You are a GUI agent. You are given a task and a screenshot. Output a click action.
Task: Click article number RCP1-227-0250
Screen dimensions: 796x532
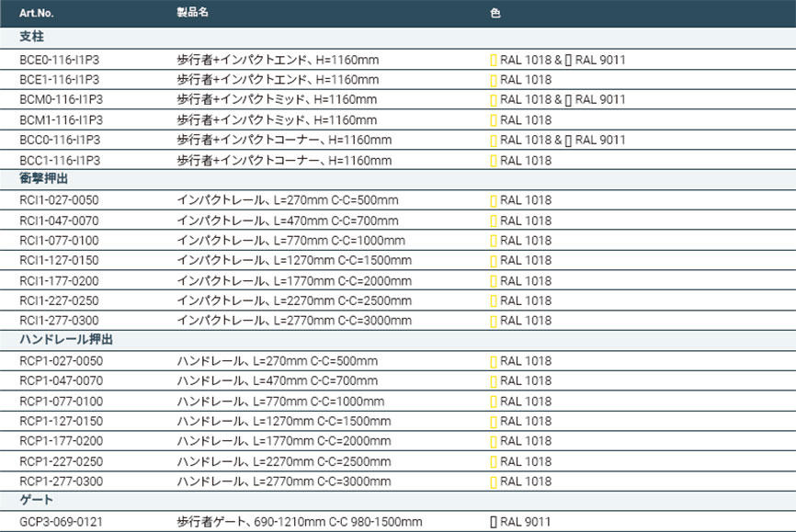pyautogui.click(x=61, y=462)
